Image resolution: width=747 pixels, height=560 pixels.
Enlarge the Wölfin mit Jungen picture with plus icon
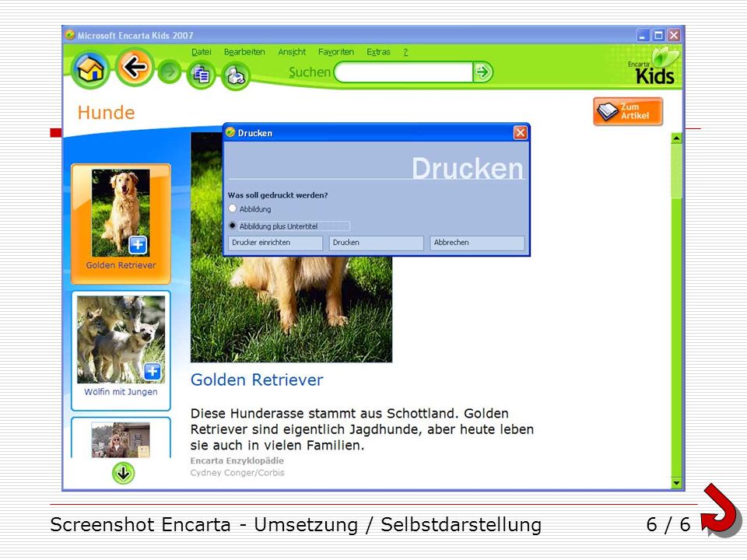point(153,372)
